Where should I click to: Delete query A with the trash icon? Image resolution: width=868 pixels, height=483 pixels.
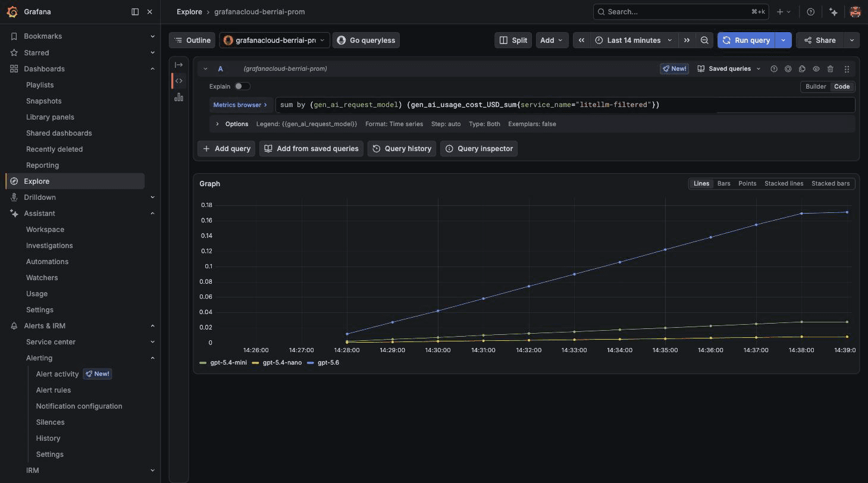pos(831,69)
